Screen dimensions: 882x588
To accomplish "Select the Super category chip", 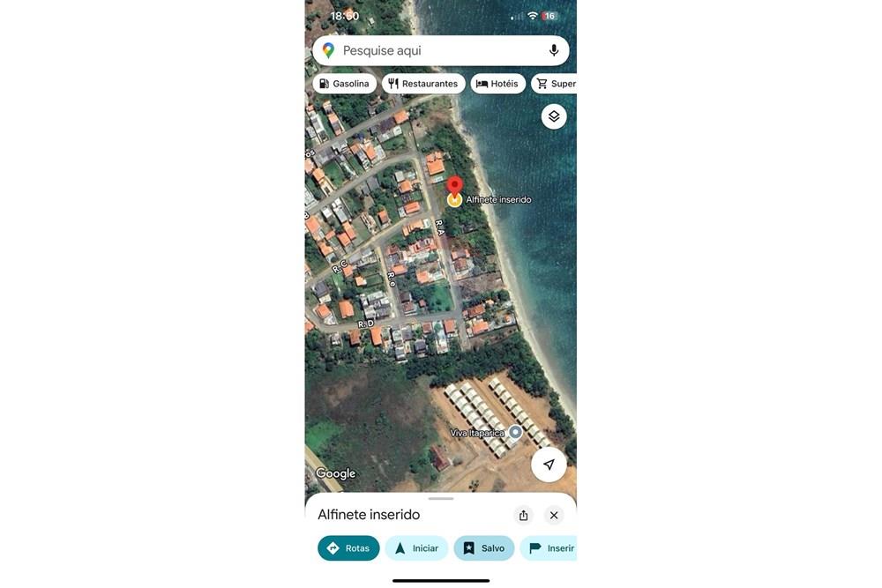I will 556,84.
